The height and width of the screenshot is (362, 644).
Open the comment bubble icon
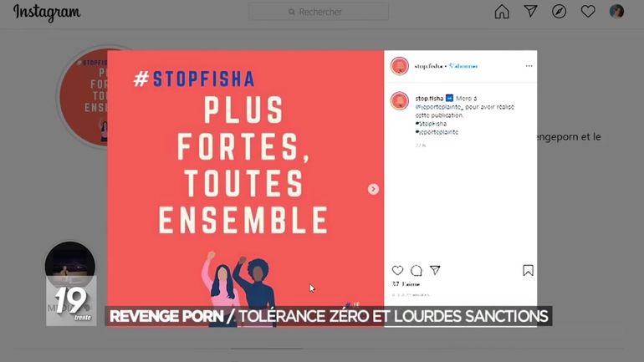(x=417, y=271)
